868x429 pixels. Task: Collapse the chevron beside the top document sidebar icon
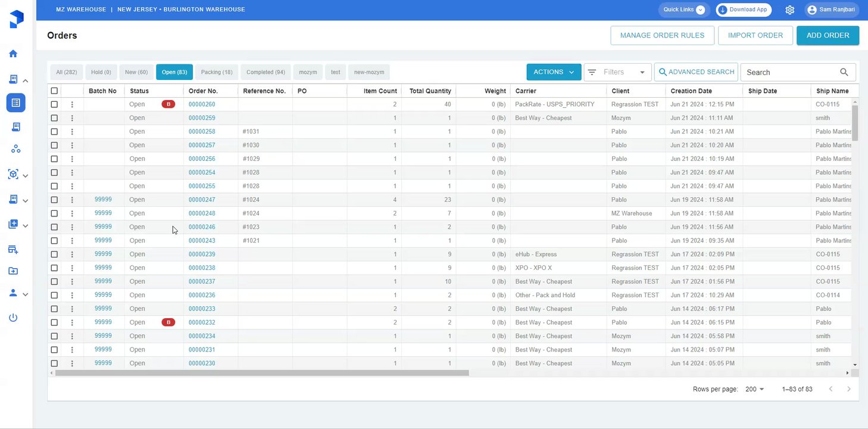26,80
